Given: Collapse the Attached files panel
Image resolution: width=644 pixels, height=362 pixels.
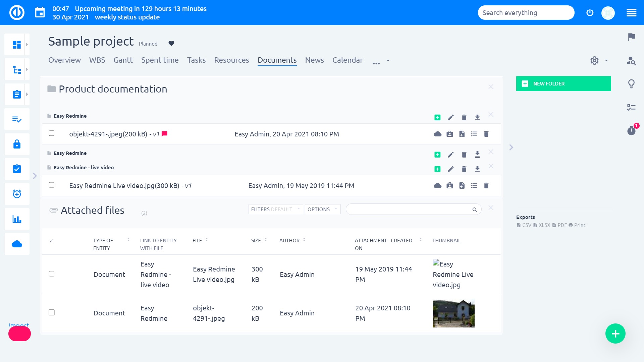Looking at the screenshot, I should tap(491, 208).
